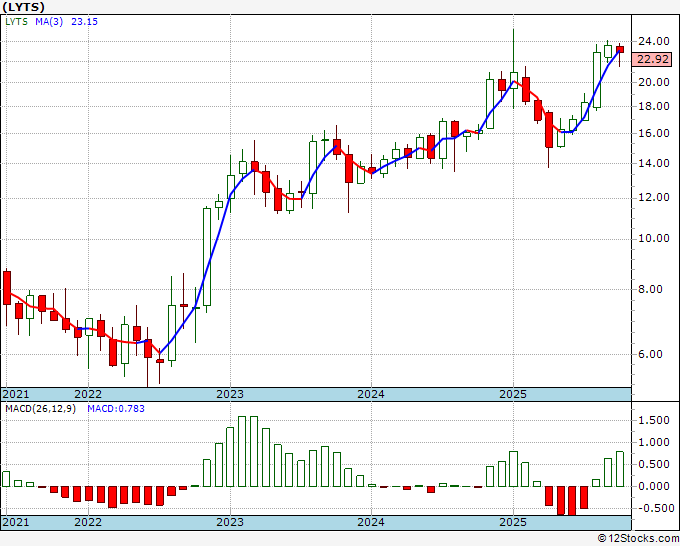680x546 pixels.
Task: Click the 2023 label on price timeline
Action: point(230,394)
